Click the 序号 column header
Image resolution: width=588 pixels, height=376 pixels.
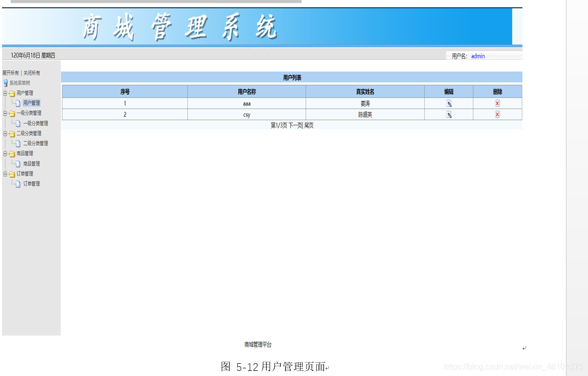125,92
